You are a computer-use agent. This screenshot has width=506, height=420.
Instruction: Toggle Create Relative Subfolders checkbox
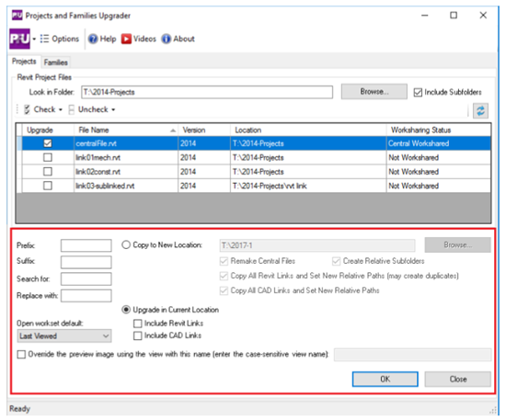click(336, 261)
